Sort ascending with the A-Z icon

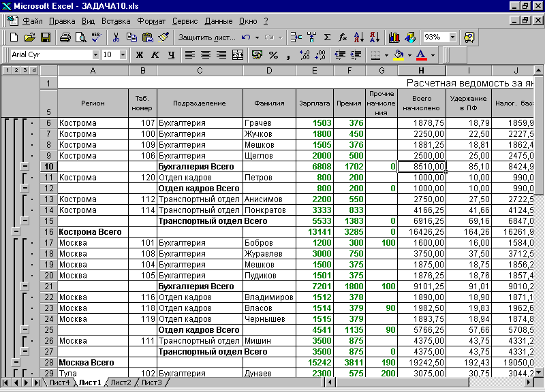point(359,37)
